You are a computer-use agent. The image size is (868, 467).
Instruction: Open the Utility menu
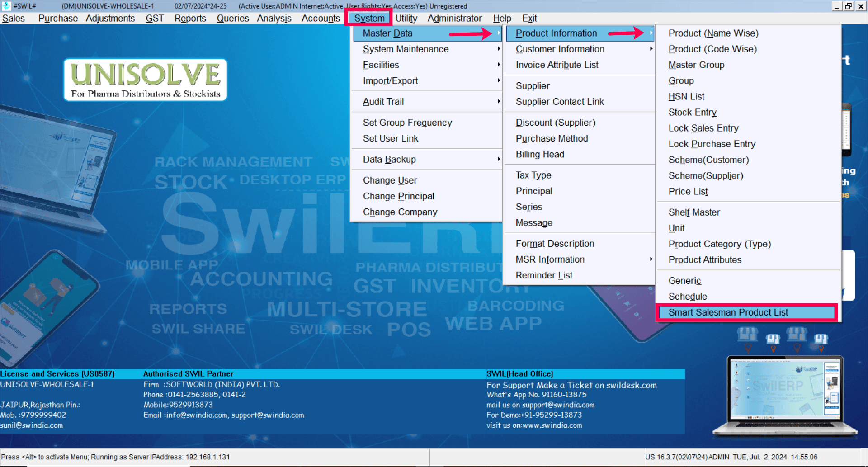click(406, 19)
